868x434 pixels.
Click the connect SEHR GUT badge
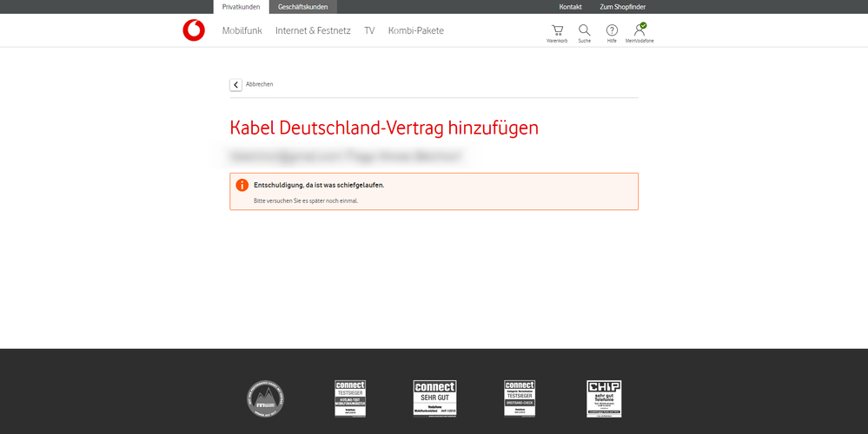point(435,398)
